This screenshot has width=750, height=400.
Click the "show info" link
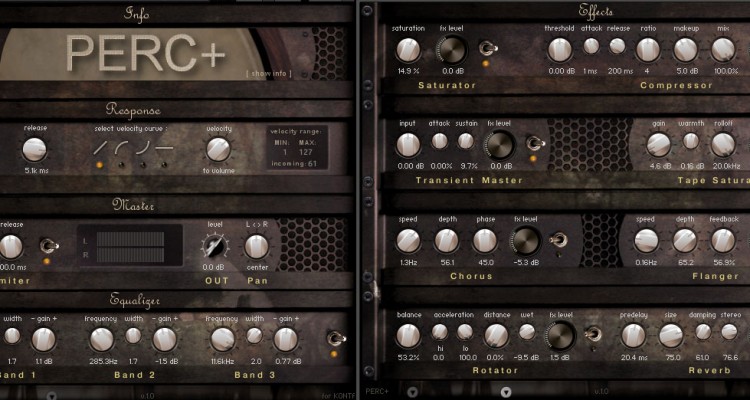click(267, 73)
